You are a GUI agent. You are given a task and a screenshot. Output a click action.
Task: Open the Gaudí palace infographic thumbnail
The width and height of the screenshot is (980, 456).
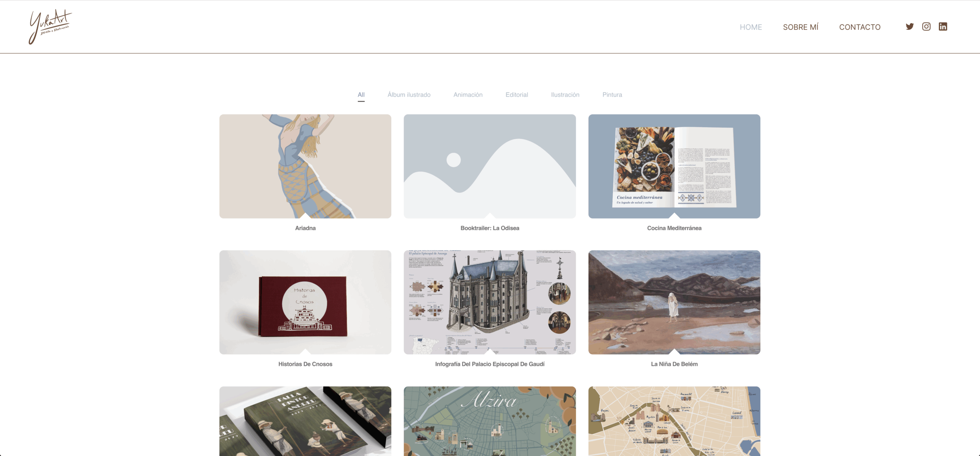coord(490,302)
